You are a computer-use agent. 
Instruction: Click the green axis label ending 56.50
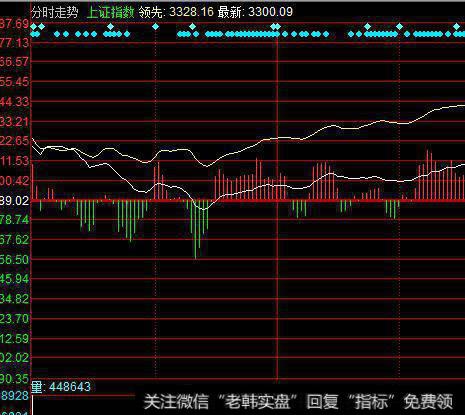click(14, 259)
